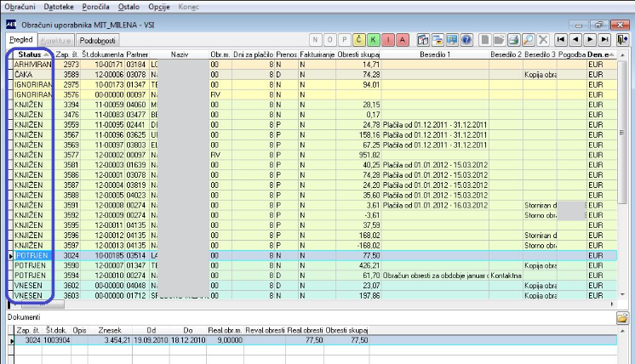The height and width of the screenshot is (364, 635).
Task: Click the magnifier search icon
Action: 527,39
